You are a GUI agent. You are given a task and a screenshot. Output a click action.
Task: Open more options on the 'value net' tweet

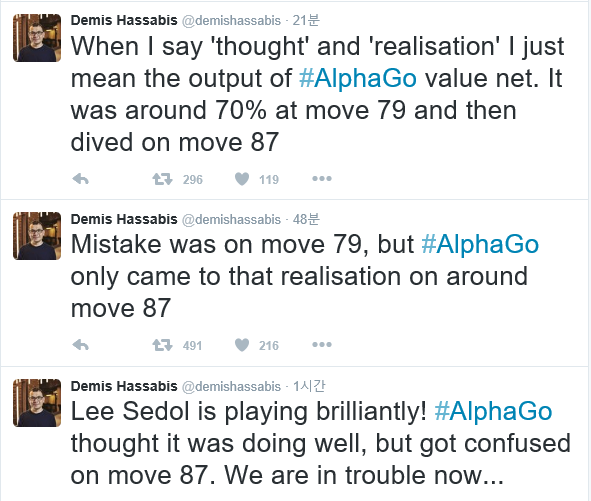(x=322, y=179)
